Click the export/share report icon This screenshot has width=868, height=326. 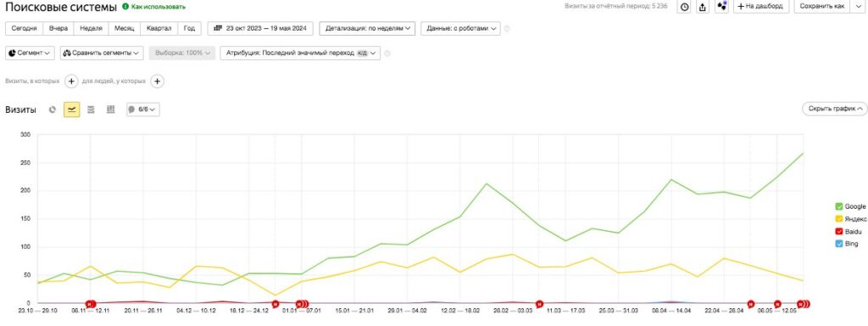(703, 7)
